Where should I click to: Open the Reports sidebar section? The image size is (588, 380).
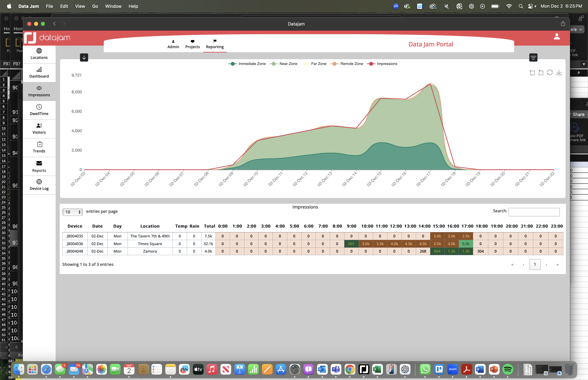(39, 166)
